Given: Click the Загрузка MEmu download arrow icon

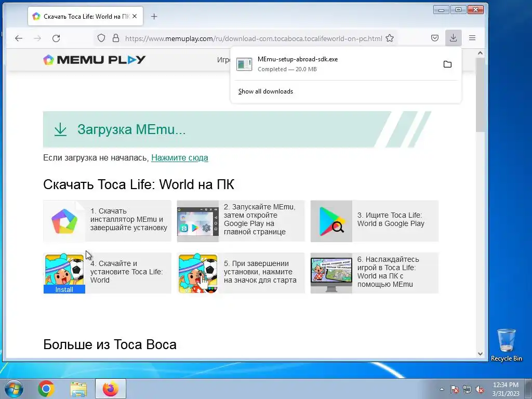Looking at the screenshot, I should click(60, 129).
